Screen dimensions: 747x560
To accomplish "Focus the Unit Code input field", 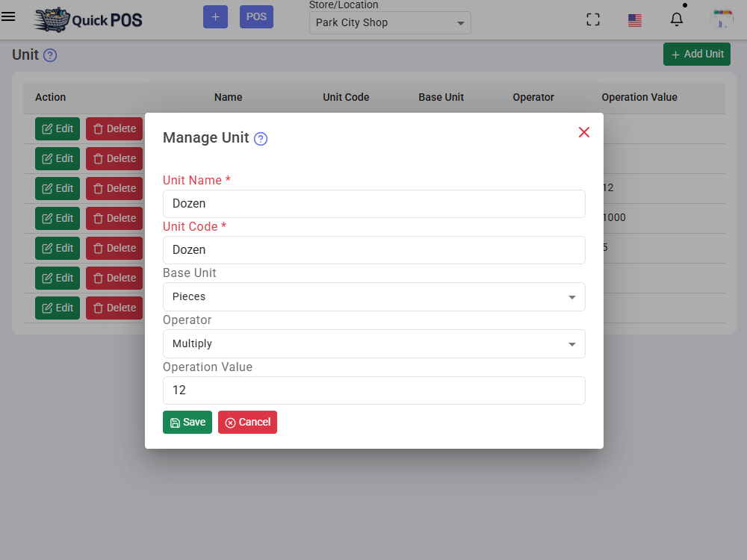I will [374, 250].
